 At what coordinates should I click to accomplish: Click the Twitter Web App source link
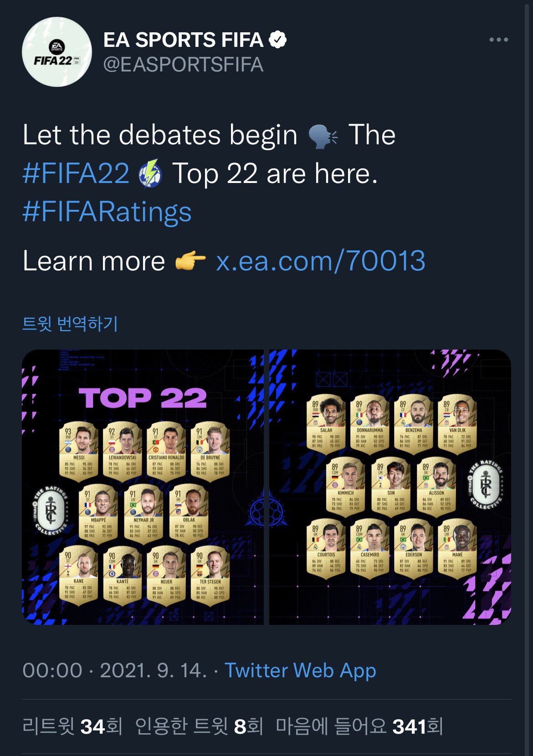pos(300,670)
